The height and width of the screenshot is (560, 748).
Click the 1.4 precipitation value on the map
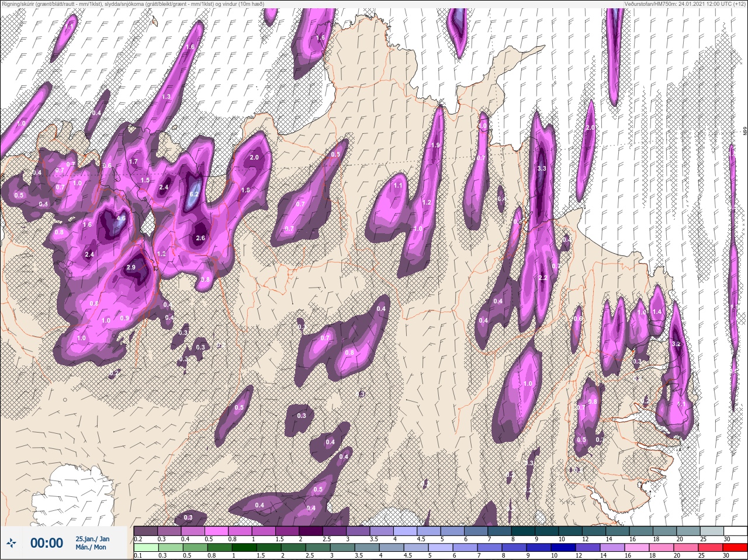click(x=657, y=312)
